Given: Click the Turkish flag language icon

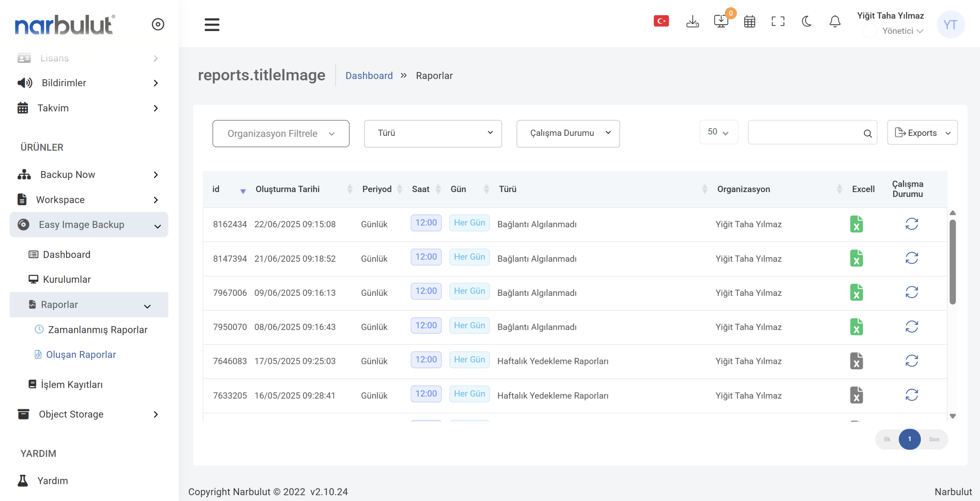Looking at the screenshot, I should [661, 21].
